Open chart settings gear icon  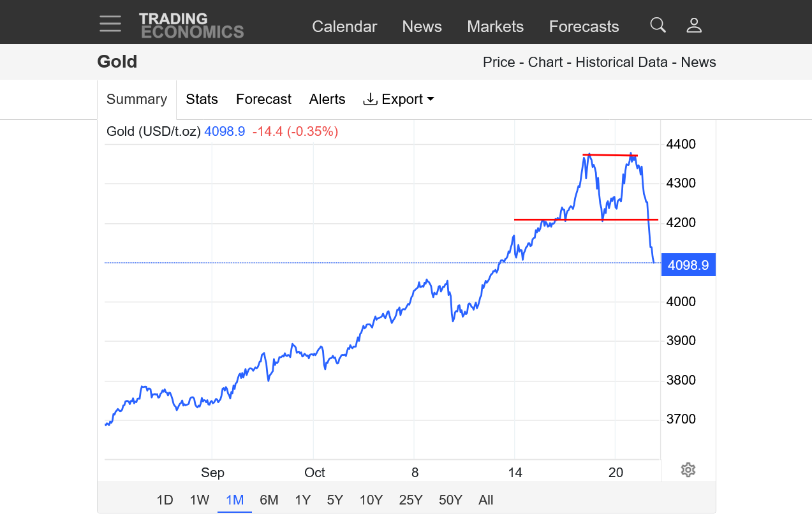pyautogui.click(x=688, y=470)
